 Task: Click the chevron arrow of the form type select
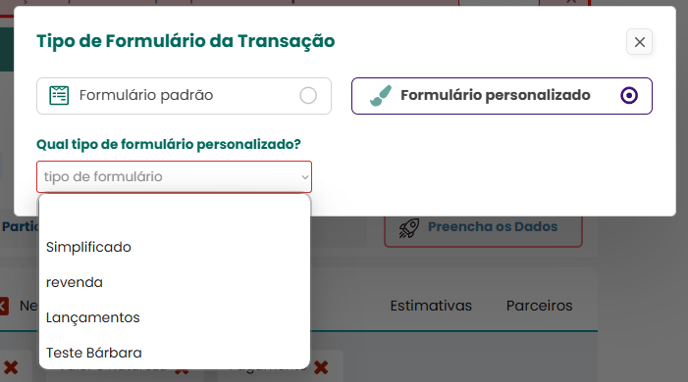(305, 177)
